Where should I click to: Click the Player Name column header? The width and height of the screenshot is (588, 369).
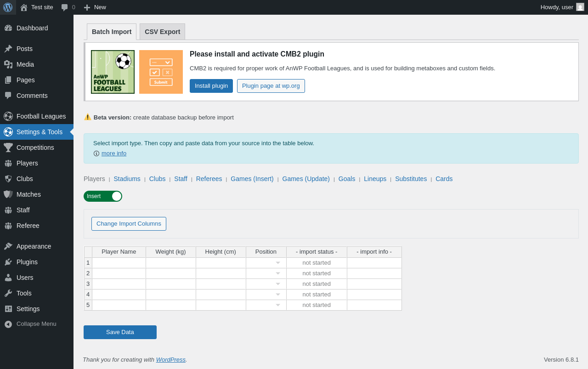tap(119, 252)
